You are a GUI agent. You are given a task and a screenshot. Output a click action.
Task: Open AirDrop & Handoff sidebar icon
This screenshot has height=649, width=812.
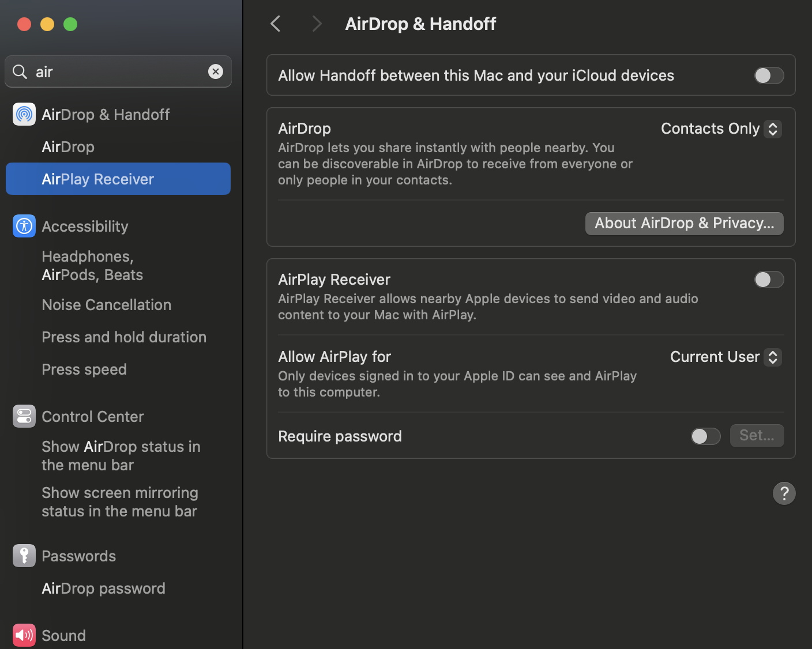pos(24,114)
